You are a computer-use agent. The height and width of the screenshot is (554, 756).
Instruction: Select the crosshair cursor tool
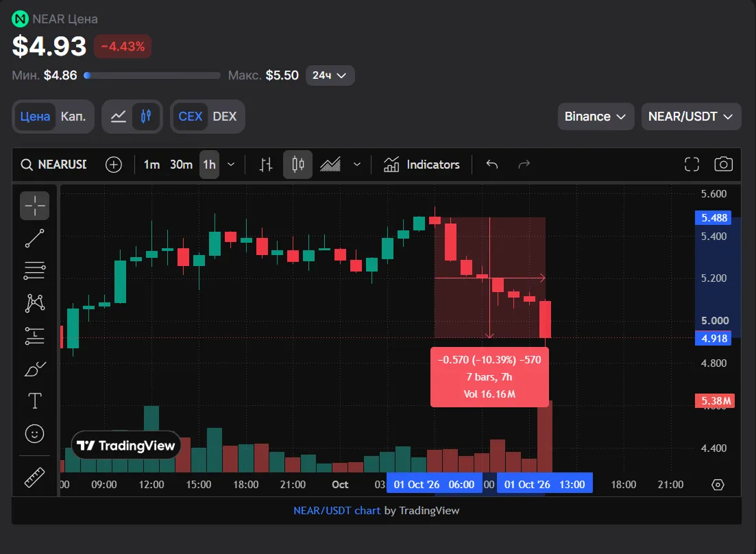(35, 206)
